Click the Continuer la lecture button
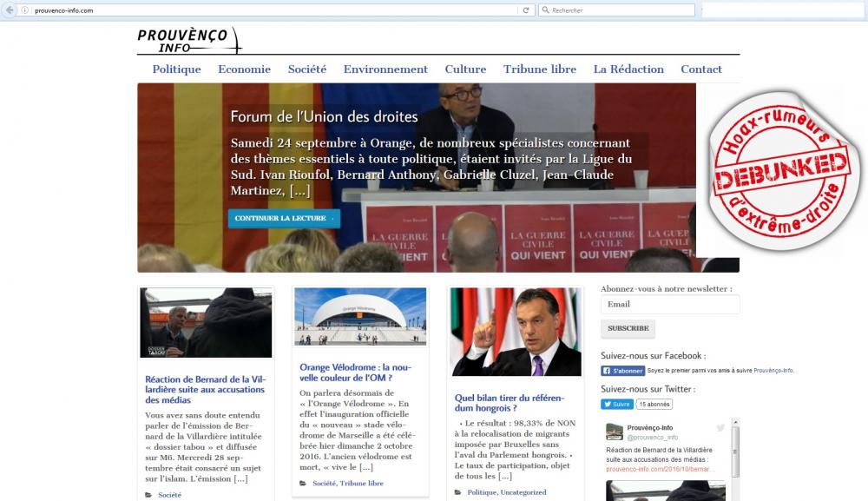 coord(284,218)
